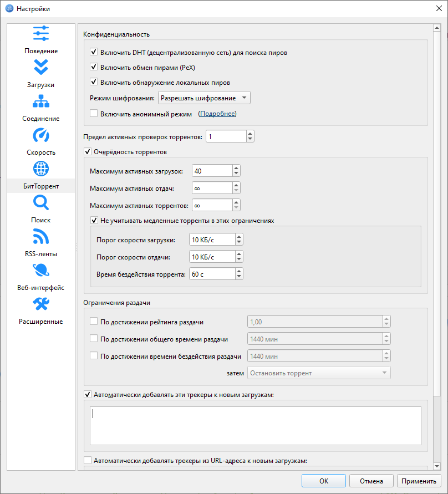Click the Отмена button
Image resolution: width=448 pixels, height=494 pixels.
371,481
